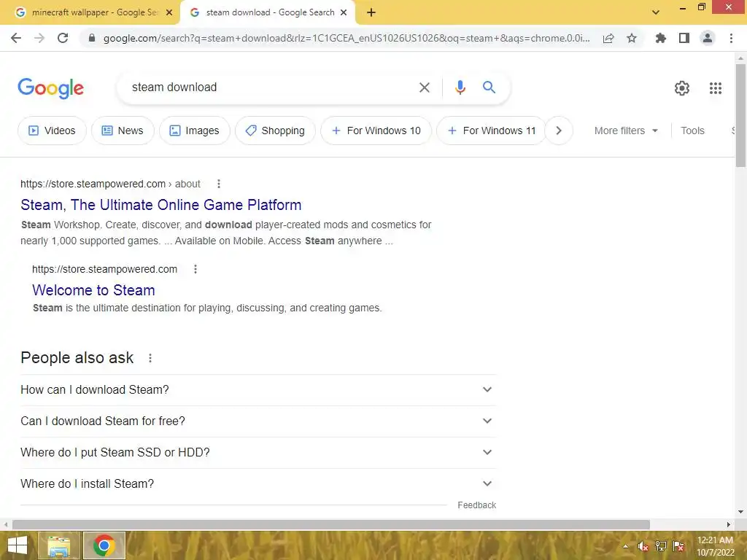The image size is (747, 560).
Task: Click the browser forward arrow
Action: 39,38
